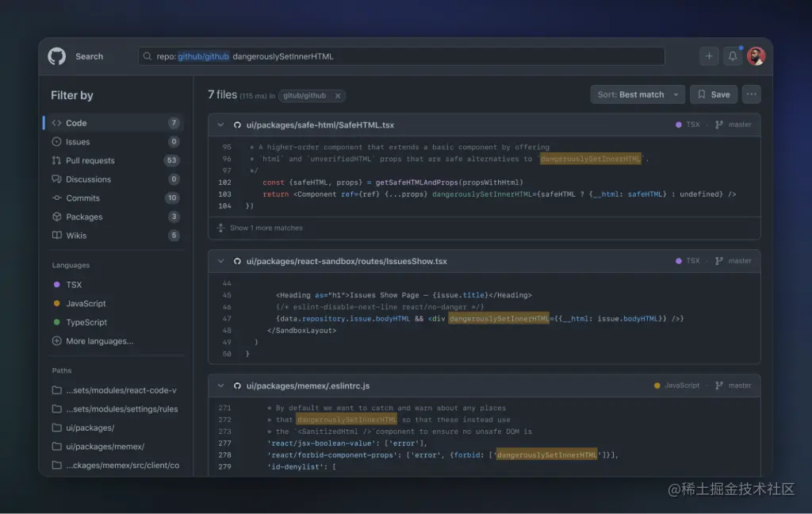
Task: Open the notifications bell
Action: 732,56
